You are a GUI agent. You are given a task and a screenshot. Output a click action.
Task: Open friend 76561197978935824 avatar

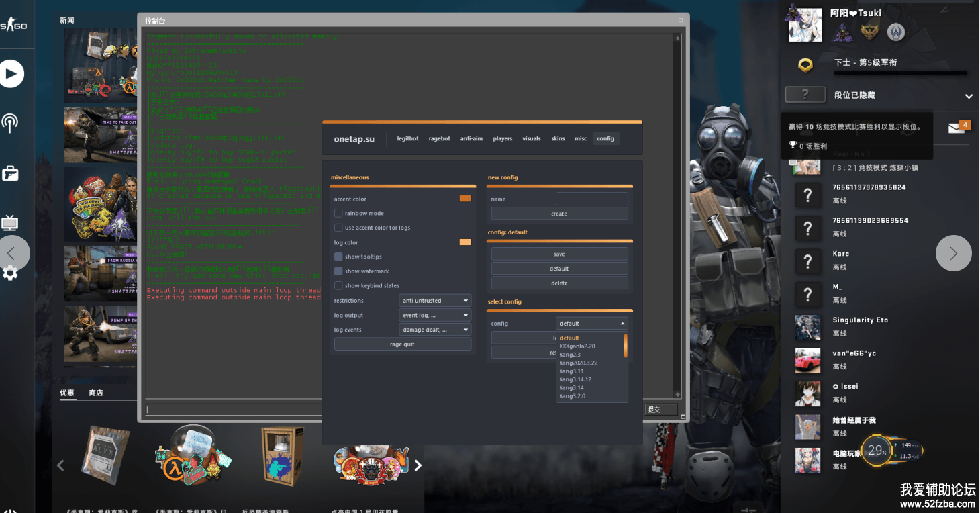(x=808, y=195)
